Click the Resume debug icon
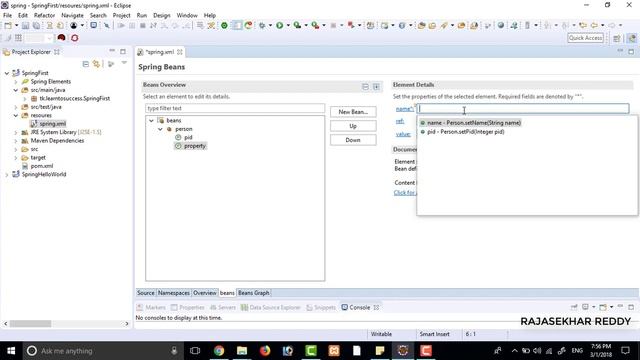Viewport: 640px width, 360px height. [121, 25]
